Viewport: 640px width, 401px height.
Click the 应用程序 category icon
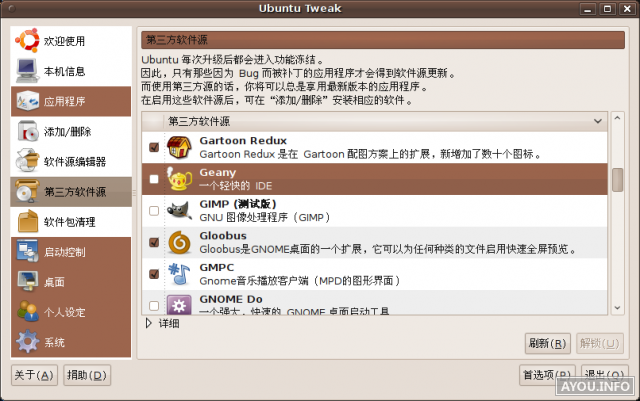[27, 101]
